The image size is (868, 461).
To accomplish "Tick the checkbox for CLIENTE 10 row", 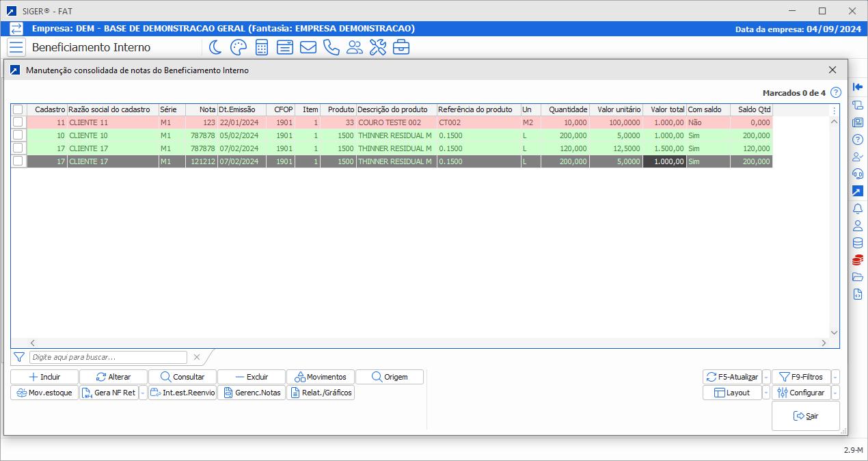I will click(x=18, y=135).
